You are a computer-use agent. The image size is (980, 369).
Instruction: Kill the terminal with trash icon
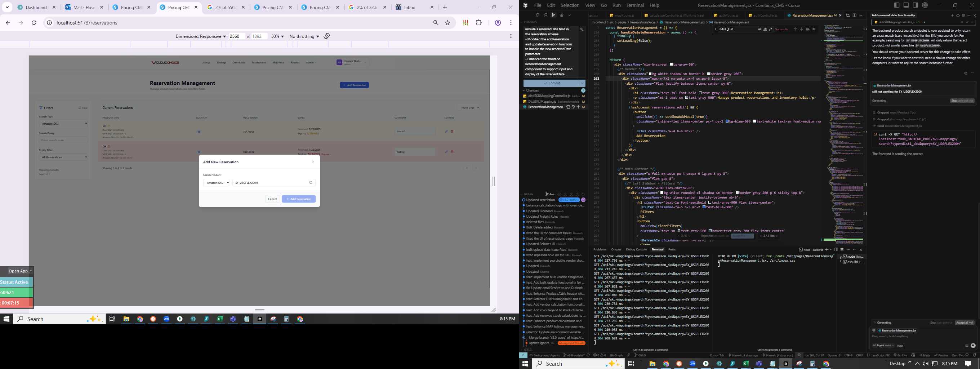click(842, 250)
